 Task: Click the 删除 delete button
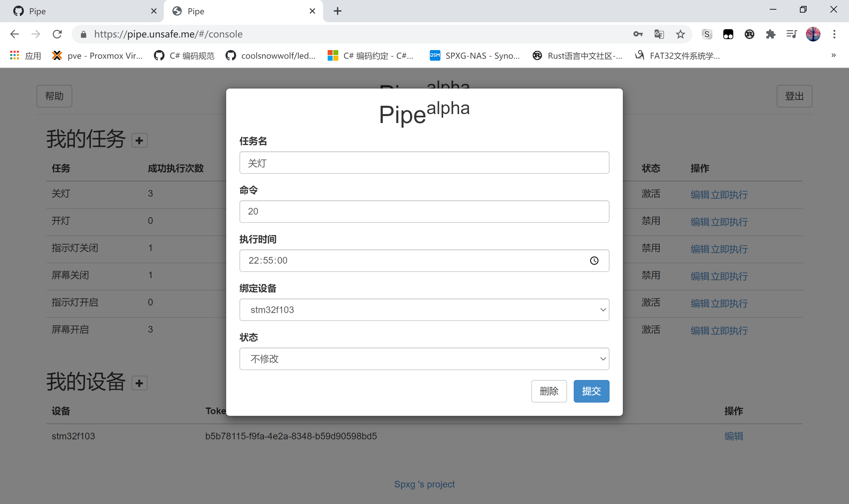point(549,391)
